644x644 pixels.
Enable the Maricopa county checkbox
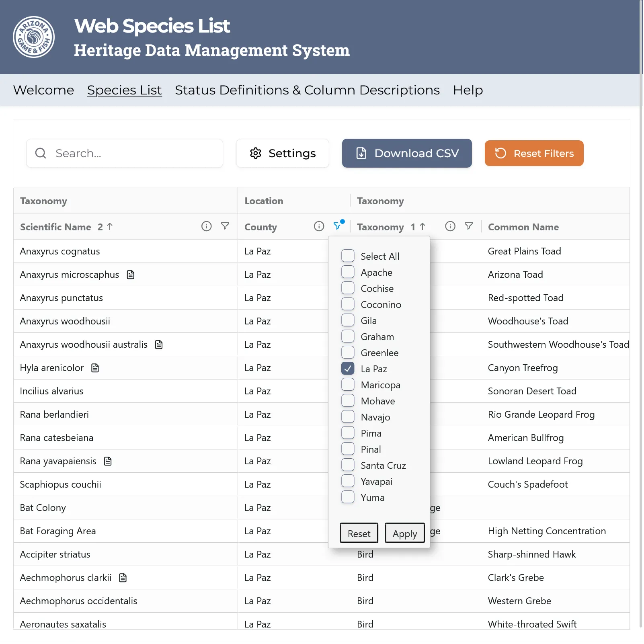point(348,385)
